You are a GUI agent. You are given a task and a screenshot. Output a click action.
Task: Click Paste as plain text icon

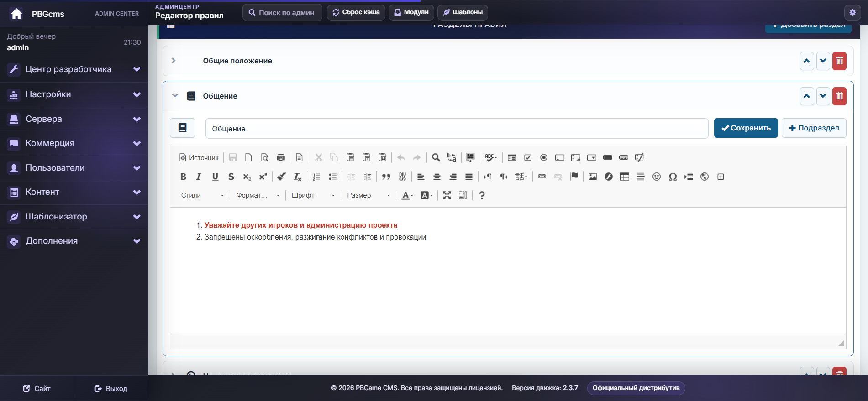click(x=366, y=158)
